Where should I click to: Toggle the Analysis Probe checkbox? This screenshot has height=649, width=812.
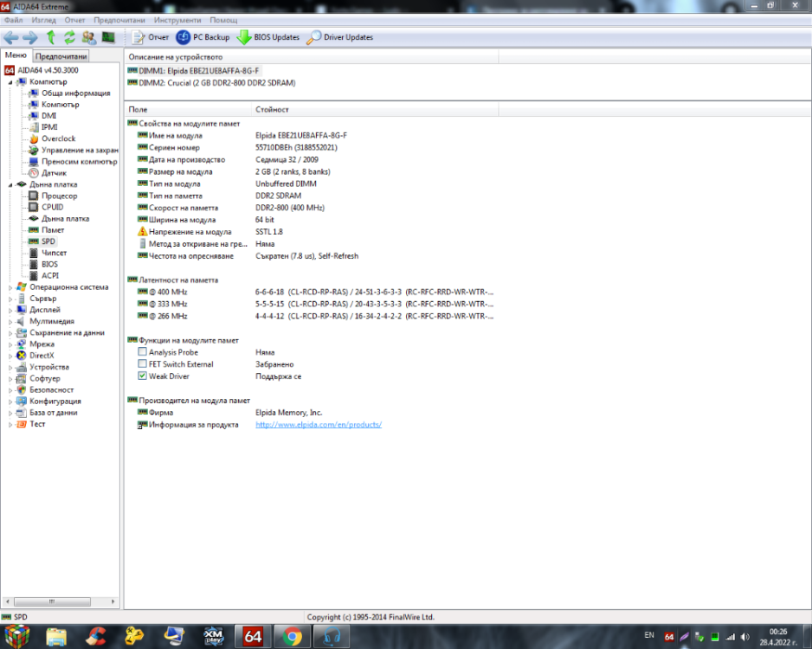pos(143,352)
